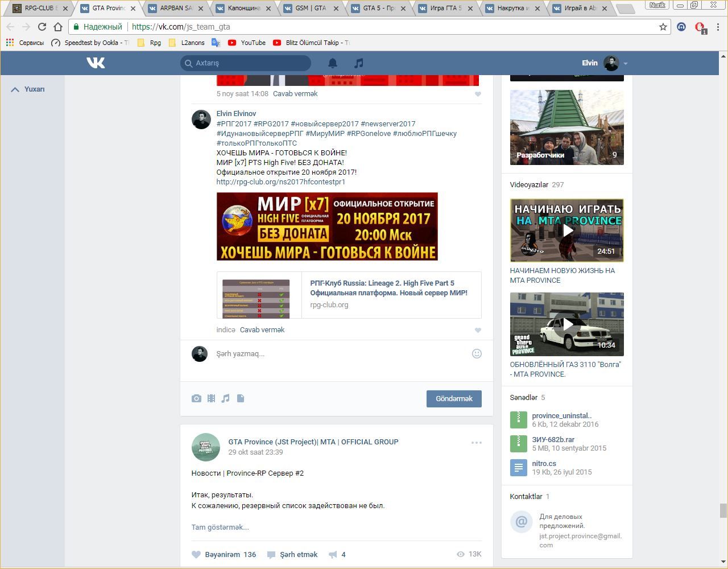Open the notifications bell
728x569 pixels.
point(333,63)
